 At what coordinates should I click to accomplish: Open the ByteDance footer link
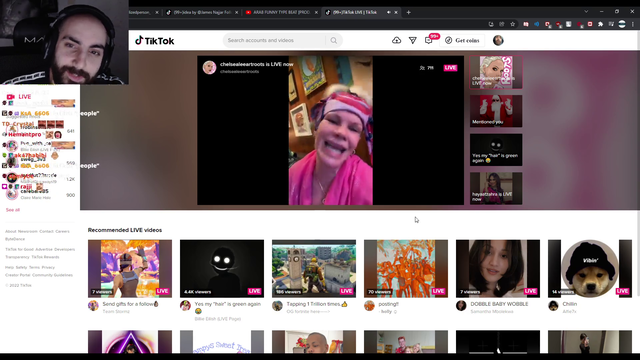15,239
